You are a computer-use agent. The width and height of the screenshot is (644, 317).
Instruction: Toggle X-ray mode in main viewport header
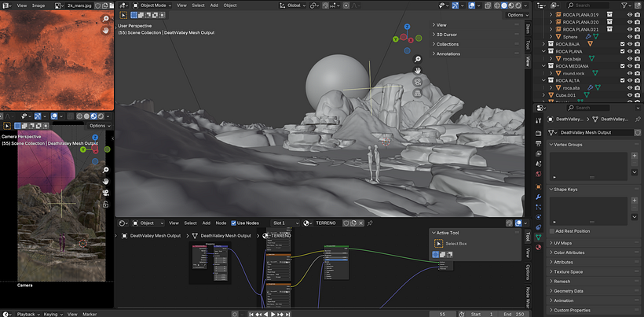click(488, 6)
